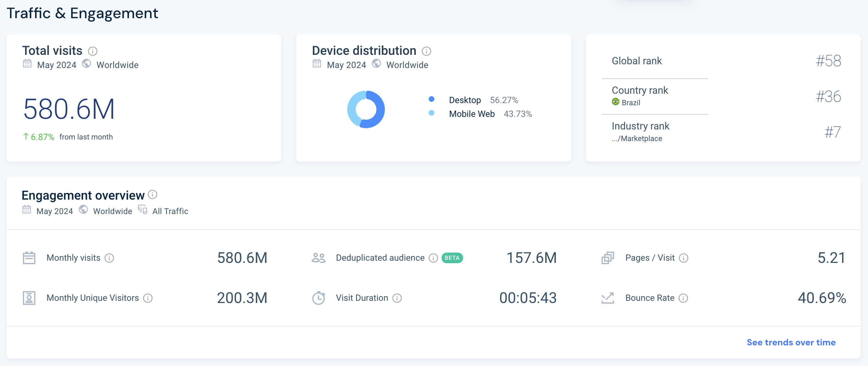
Task: Click the calendar icon next to May 2024
Action: [27, 65]
